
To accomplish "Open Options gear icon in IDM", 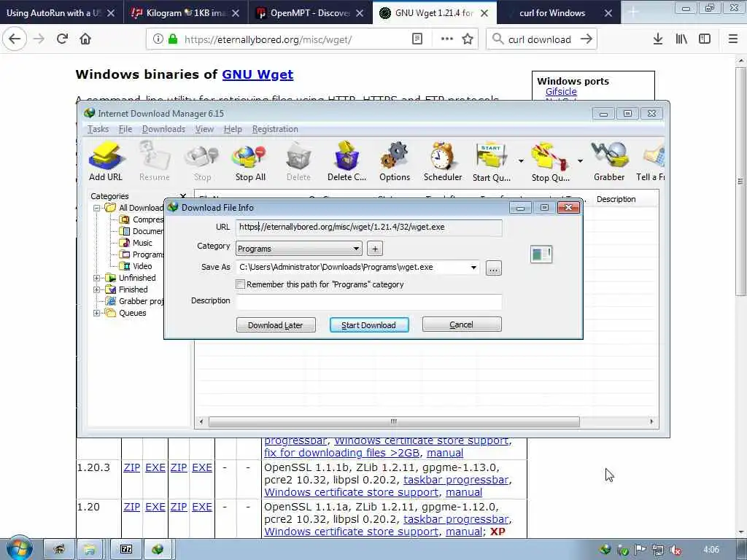I will [395, 161].
